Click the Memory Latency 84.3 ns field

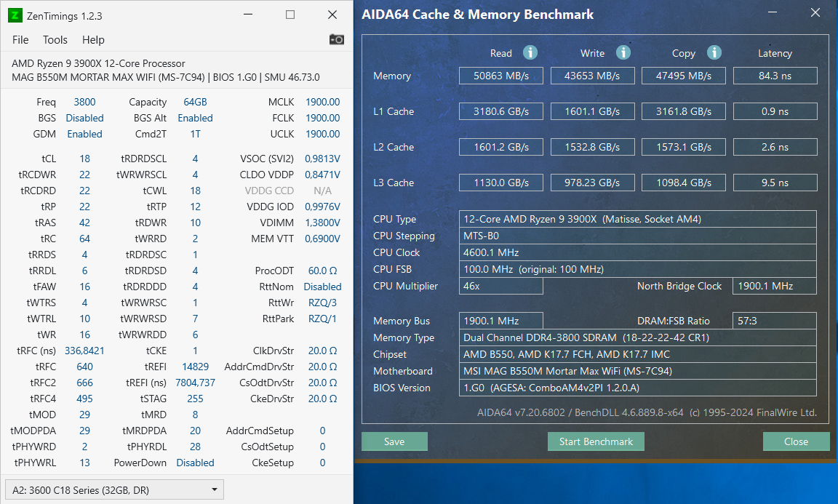point(775,76)
